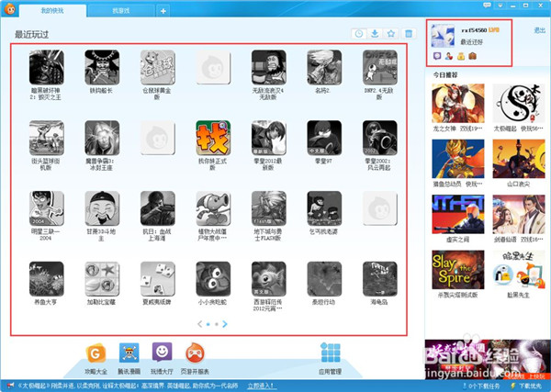The image size is (551, 392).
Task: Click the recent history clock icon
Action: click(359, 34)
